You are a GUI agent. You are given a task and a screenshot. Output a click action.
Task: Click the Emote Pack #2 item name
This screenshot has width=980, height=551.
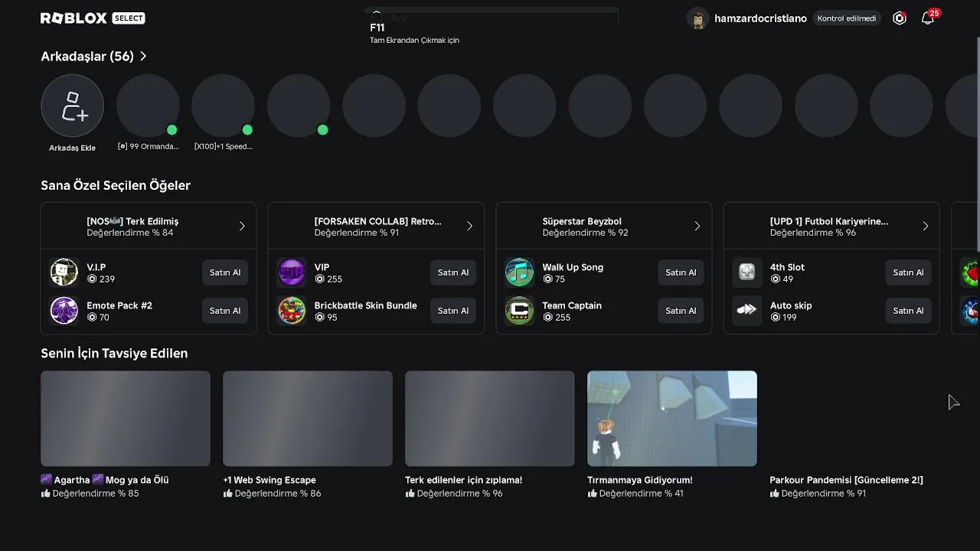[119, 305]
